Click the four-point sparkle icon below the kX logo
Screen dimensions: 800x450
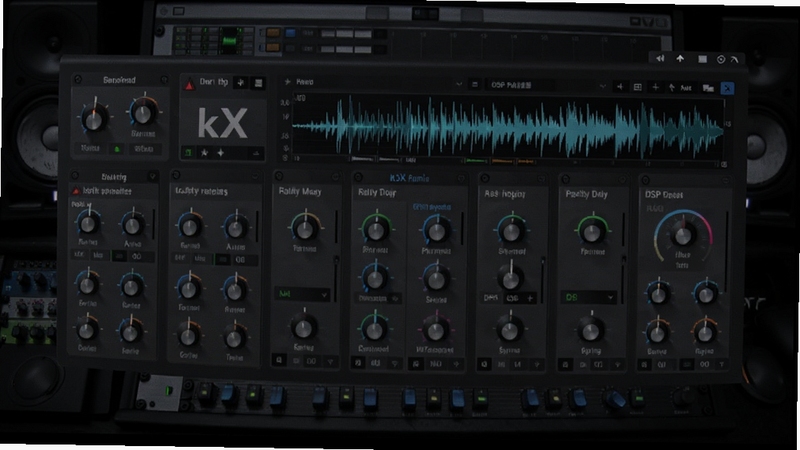click(x=220, y=153)
